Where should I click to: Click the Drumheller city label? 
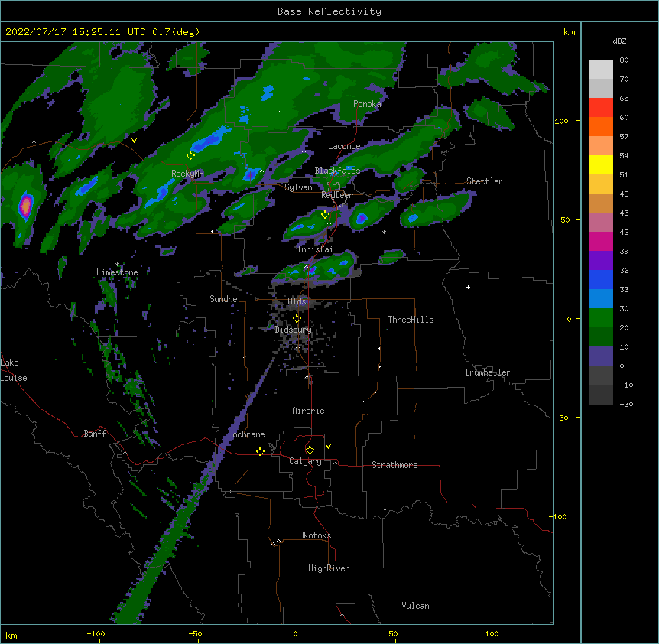(x=488, y=372)
